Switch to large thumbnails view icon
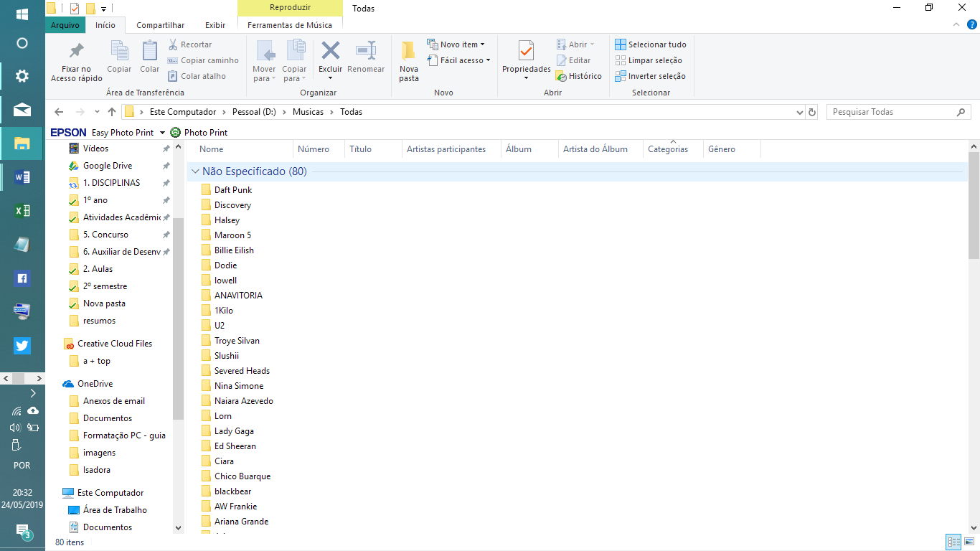The height and width of the screenshot is (551, 980). pyautogui.click(x=970, y=542)
